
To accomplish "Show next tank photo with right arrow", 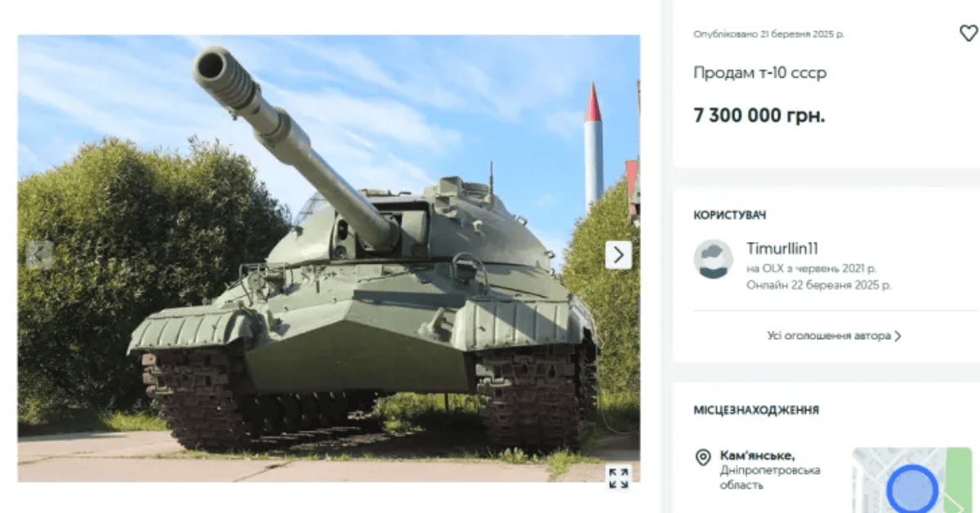I will (618, 255).
